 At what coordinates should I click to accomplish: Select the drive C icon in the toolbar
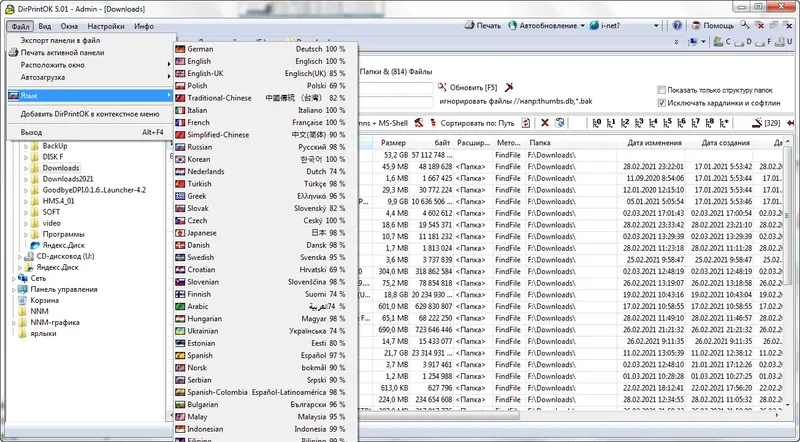point(718,42)
